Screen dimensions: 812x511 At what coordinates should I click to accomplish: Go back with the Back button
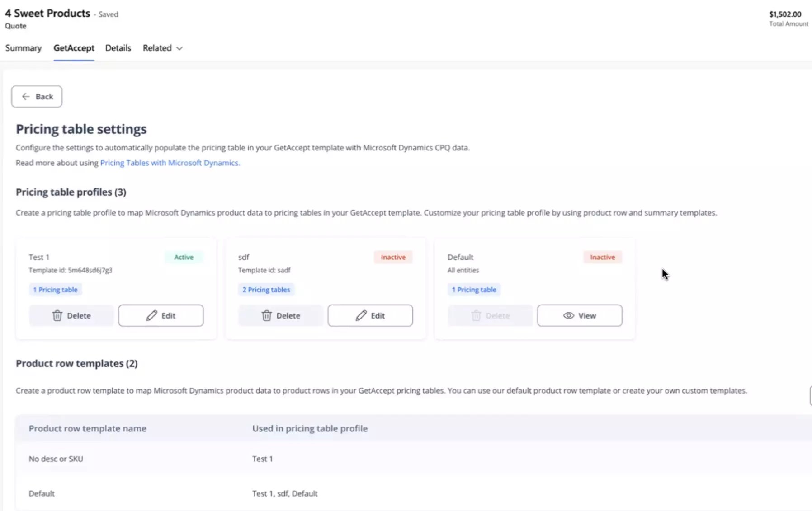[37, 96]
